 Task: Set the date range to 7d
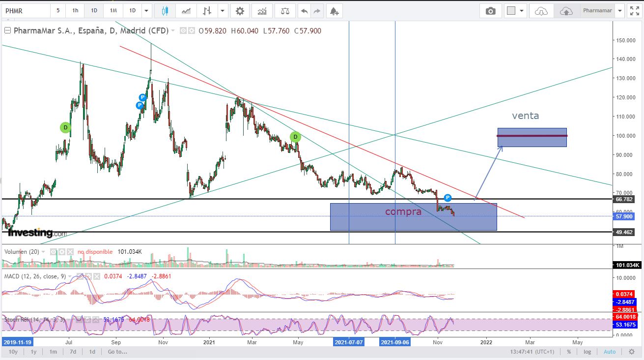click(73, 352)
